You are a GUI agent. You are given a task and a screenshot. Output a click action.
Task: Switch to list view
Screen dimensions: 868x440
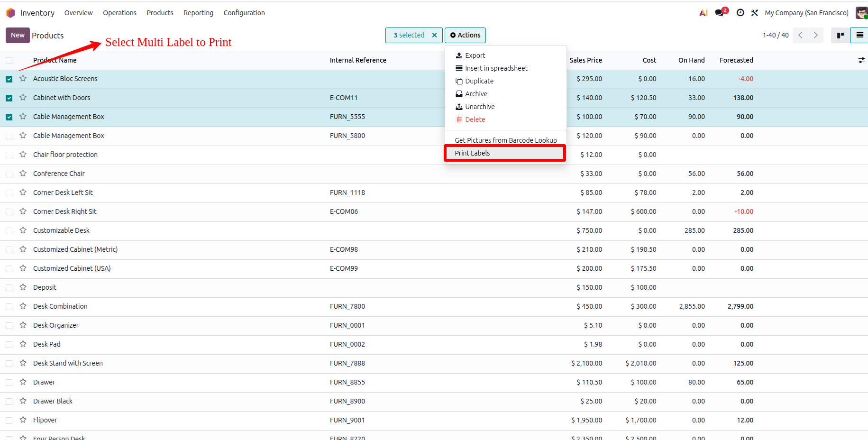(859, 35)
